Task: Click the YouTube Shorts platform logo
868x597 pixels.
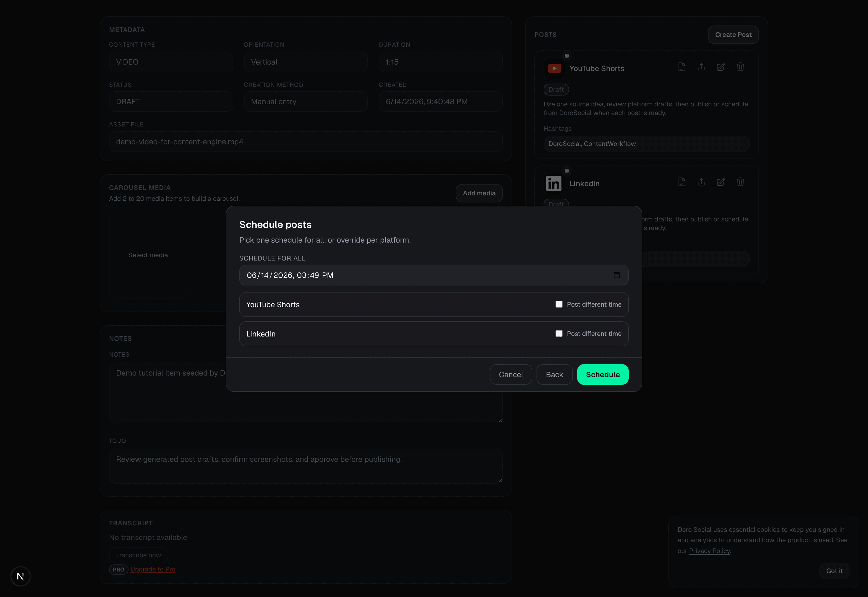Action: coord(554,68)
